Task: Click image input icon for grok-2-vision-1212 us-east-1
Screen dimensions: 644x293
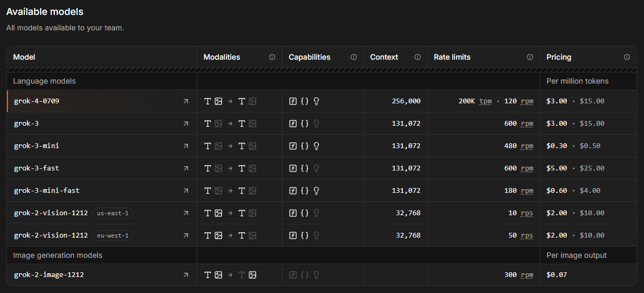Action: (218, 213)
